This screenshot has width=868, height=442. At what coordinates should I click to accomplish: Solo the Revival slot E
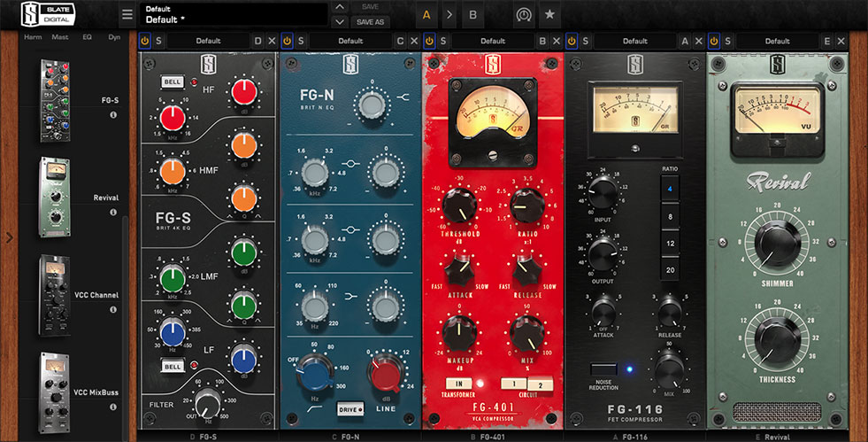(728, 41)
